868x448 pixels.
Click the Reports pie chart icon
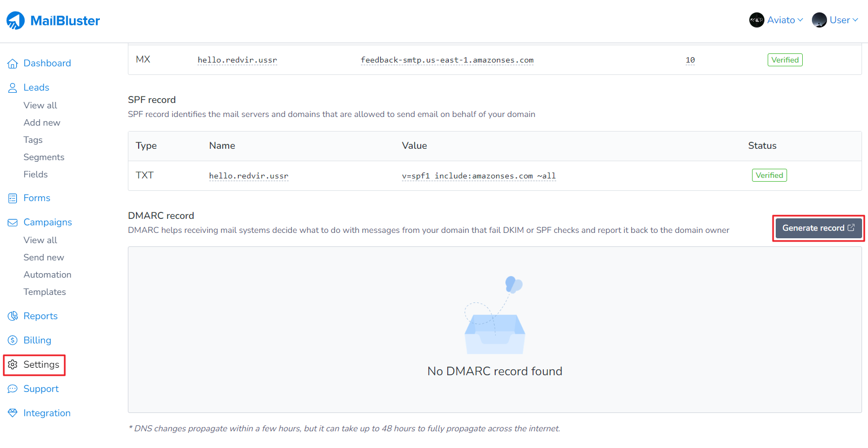point(12,316)
